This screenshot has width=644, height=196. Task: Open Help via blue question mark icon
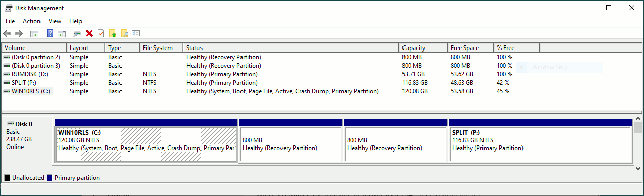pyautogui.click(x=50, y=34)
